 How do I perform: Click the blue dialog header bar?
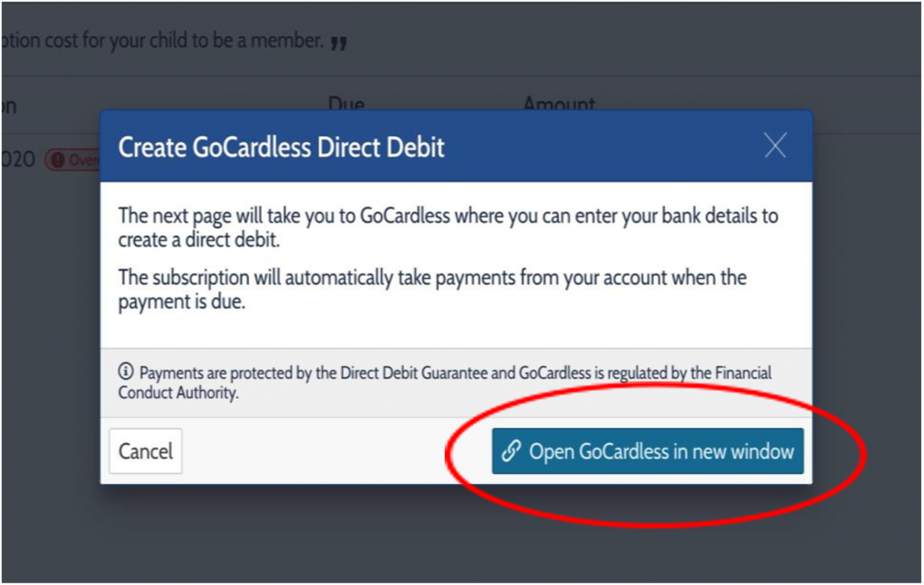[x=587, y=146]
